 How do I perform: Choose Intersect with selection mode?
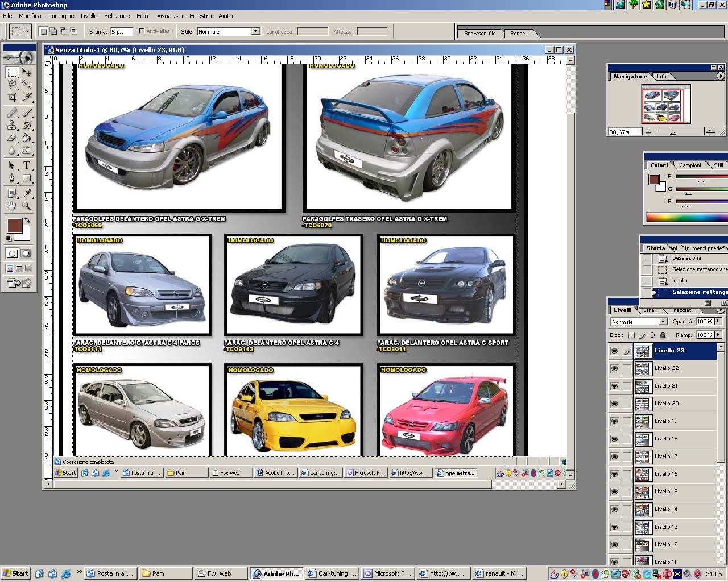73,31
